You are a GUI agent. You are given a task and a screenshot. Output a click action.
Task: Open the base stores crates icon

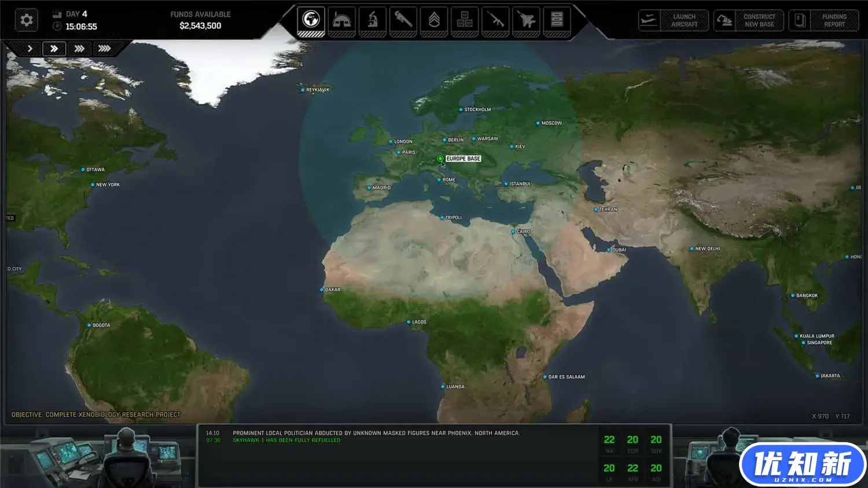click(465, 20)
